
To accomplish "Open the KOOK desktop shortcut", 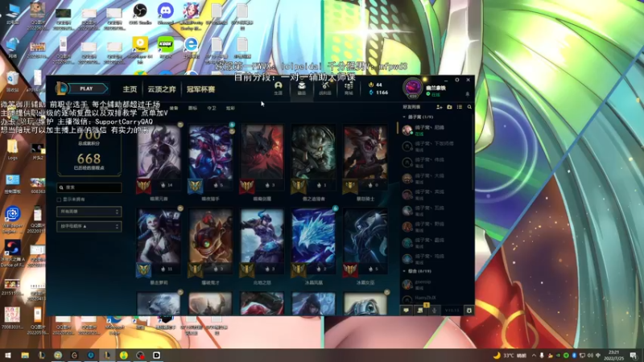I will click(166, 47).
